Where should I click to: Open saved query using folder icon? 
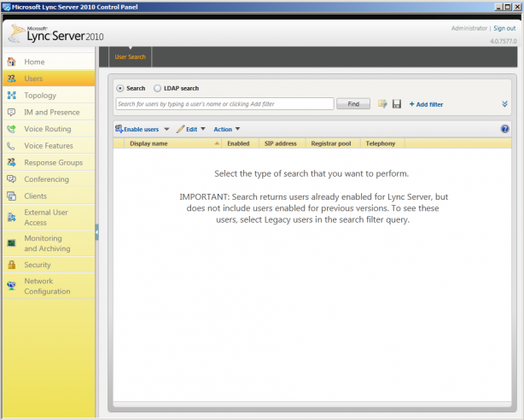pyautogui.click(x=382, y=104)
